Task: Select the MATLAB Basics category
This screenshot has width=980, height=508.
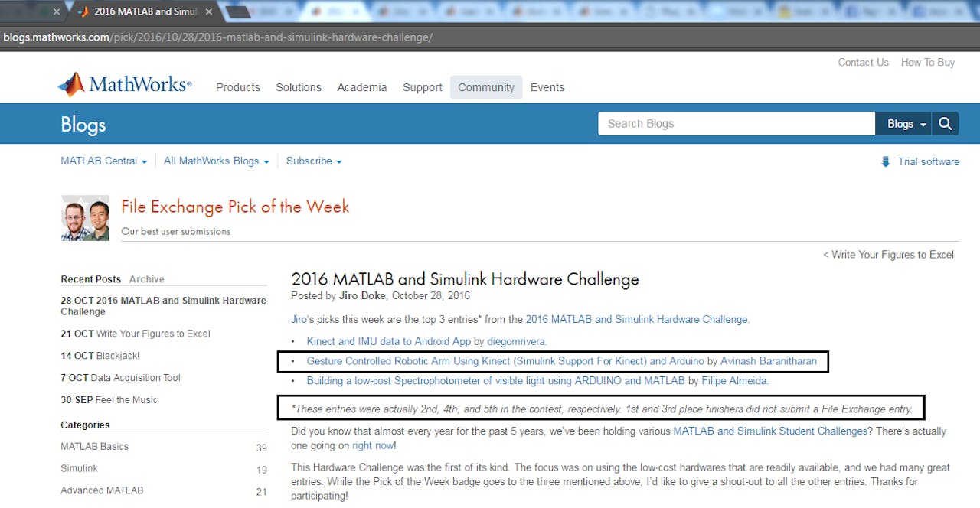Action: pos(95,446)
